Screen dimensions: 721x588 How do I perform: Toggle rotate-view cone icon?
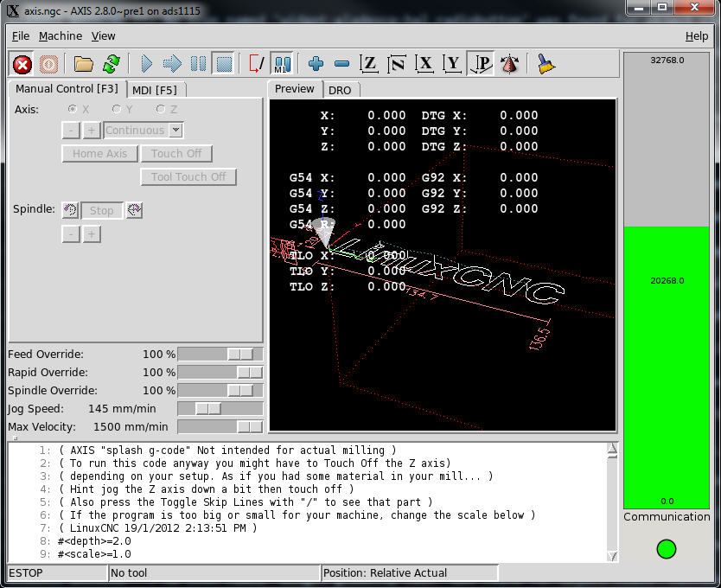pyautogui.click(x=509, y=64)
